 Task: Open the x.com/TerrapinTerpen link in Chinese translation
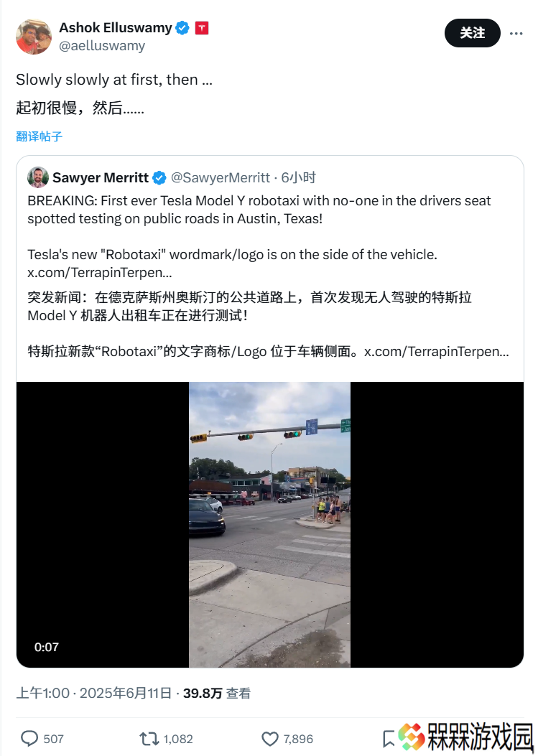pyautogui.click(x=436, y=352)
